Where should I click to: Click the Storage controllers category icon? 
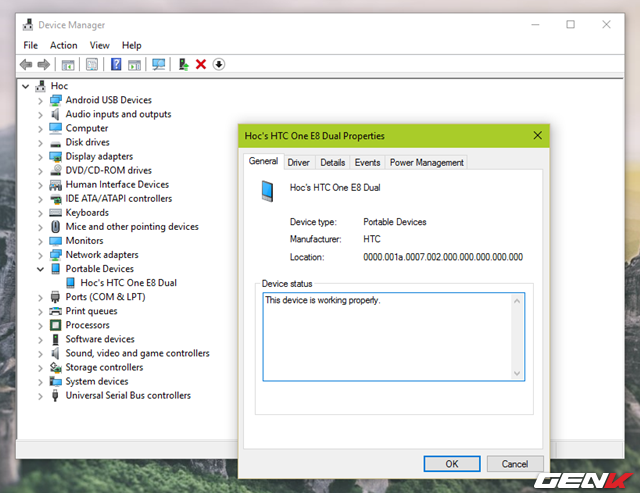coord(56,367)
